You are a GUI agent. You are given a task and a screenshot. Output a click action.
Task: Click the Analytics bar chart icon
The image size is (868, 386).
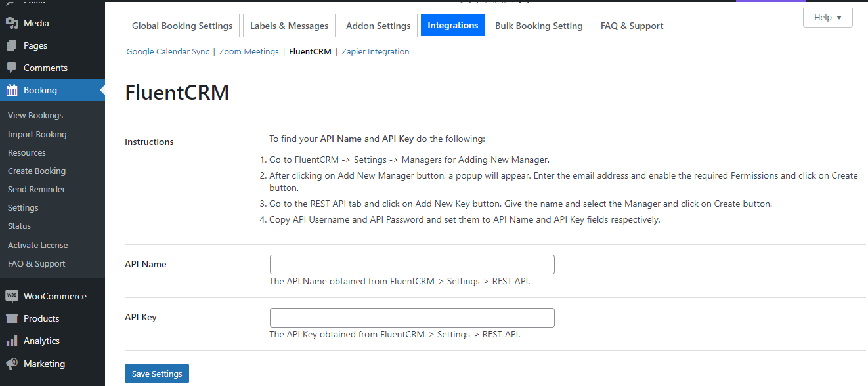coord(12,341)
